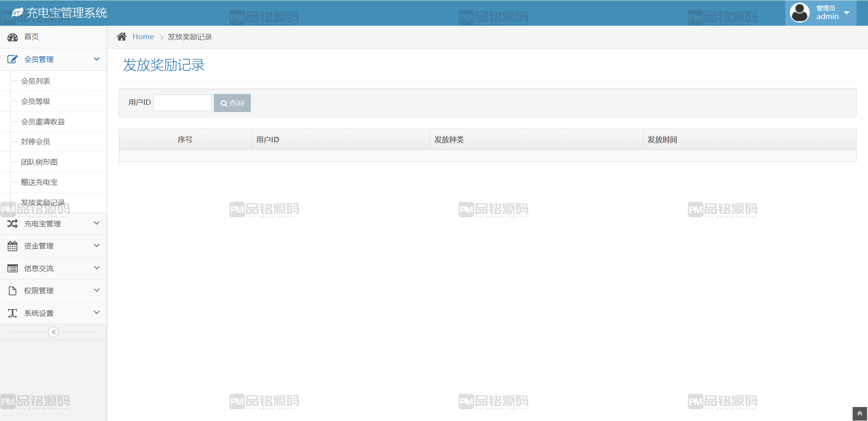Expand the 信息交流 chevron

coord(97,268)
